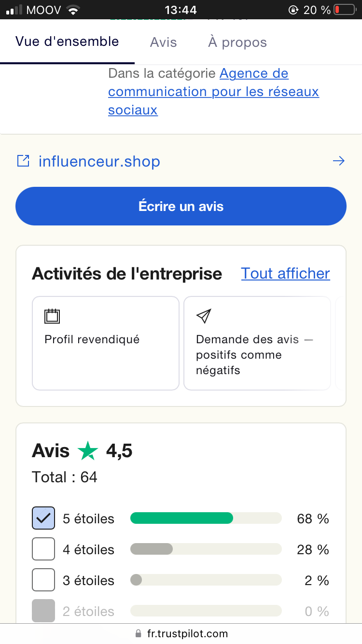The height and width of the screenshot is (644, 362).
Task: Tap the green Trustpilot star icon
Action: (88, 451)
